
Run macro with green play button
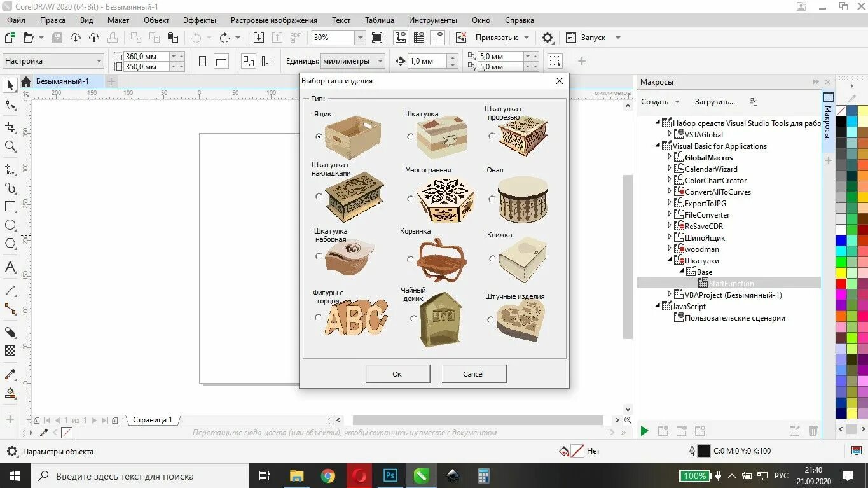pos(644,431)
